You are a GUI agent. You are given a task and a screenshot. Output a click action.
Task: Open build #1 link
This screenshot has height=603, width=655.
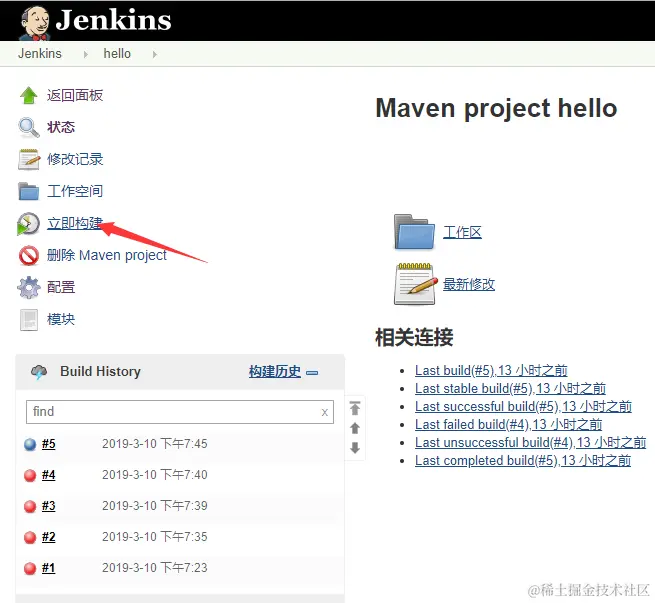[x=48, y=568]
